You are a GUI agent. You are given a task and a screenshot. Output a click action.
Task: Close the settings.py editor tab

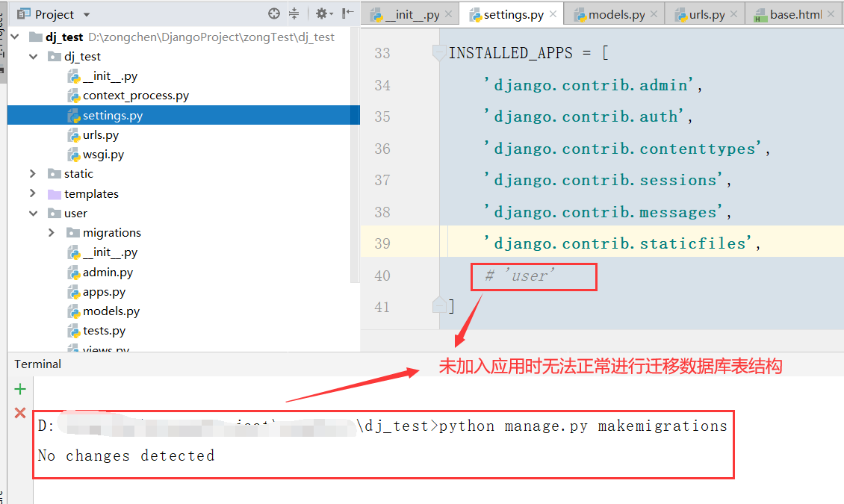pos(553,14)
